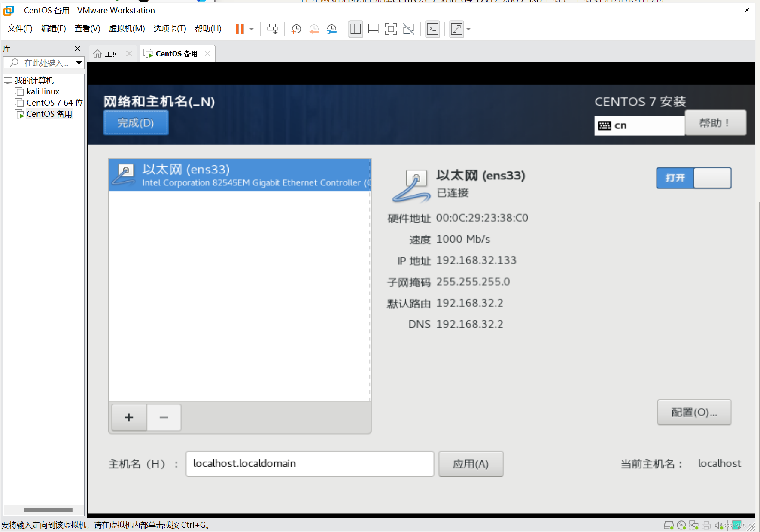Click the network adapter status icon

point(693,525)
